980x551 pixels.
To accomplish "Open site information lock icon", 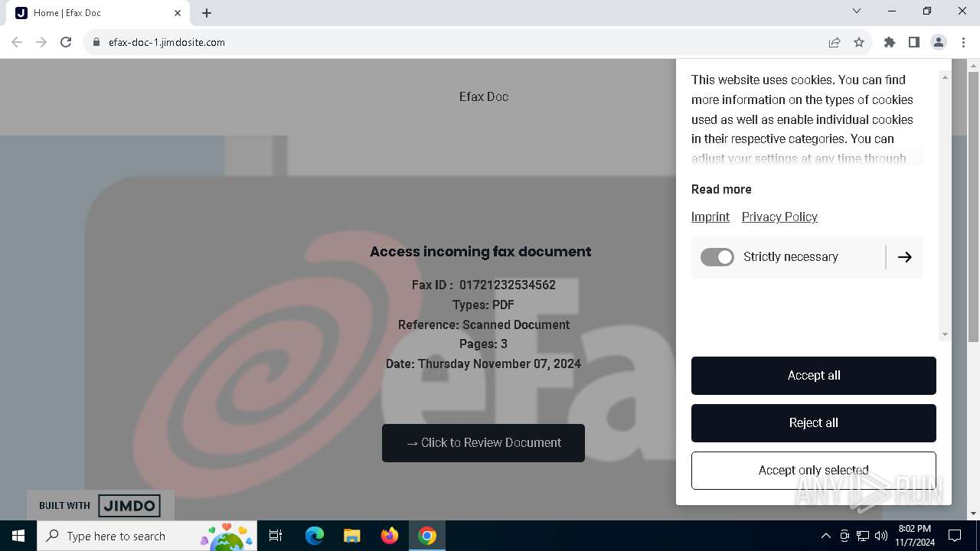I will point(96,43).
